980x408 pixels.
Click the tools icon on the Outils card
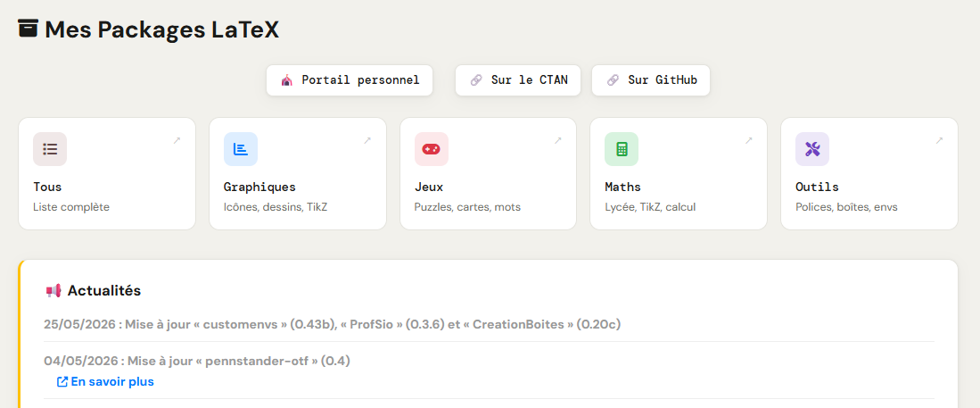click(811, 149)
